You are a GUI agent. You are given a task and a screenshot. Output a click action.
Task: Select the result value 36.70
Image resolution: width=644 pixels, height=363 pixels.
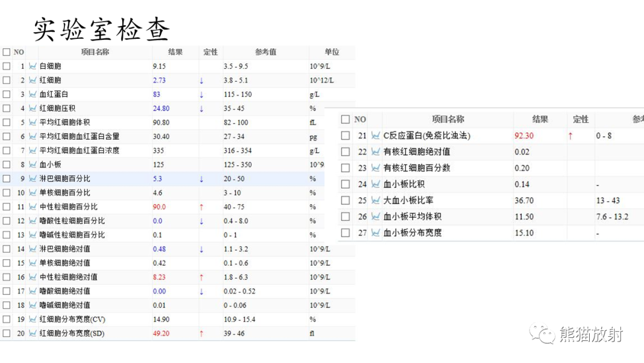(524, 201)
